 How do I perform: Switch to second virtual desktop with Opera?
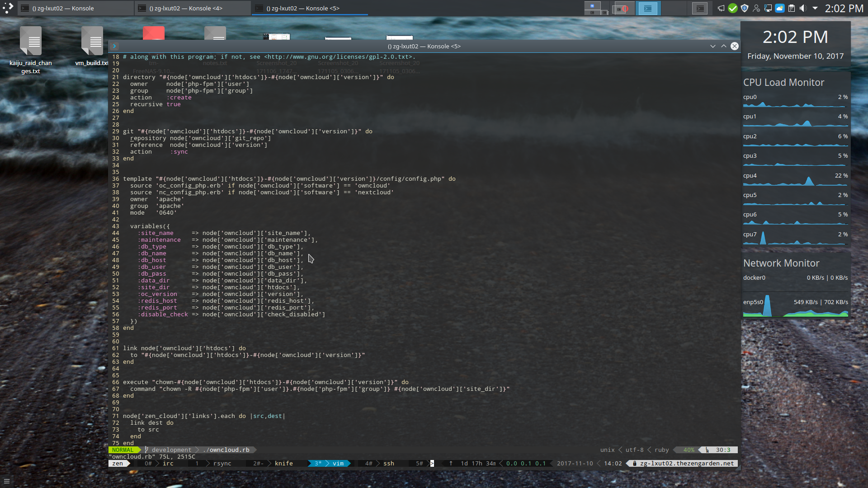pyautogui.click(x=622, y=8)
